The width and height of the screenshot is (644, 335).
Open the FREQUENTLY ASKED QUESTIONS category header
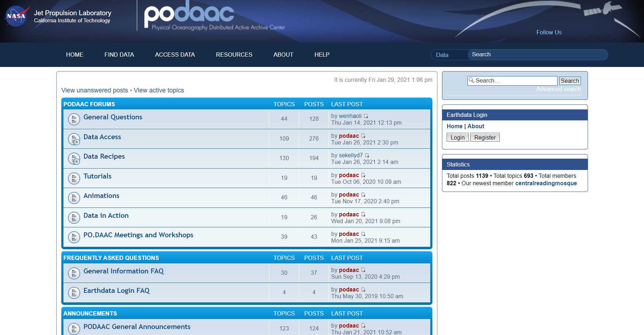click(x=111, y=258)
